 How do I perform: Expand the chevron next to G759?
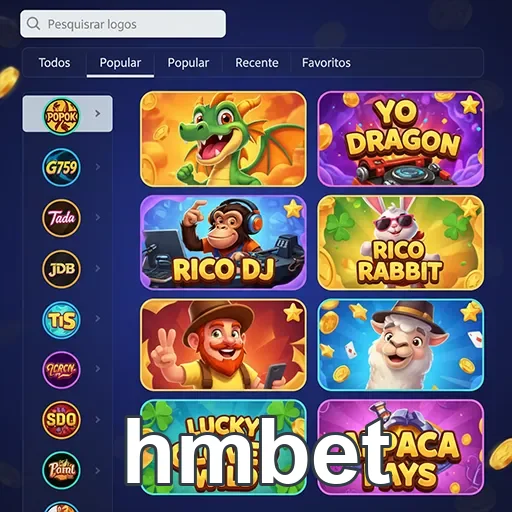[98, 167]
